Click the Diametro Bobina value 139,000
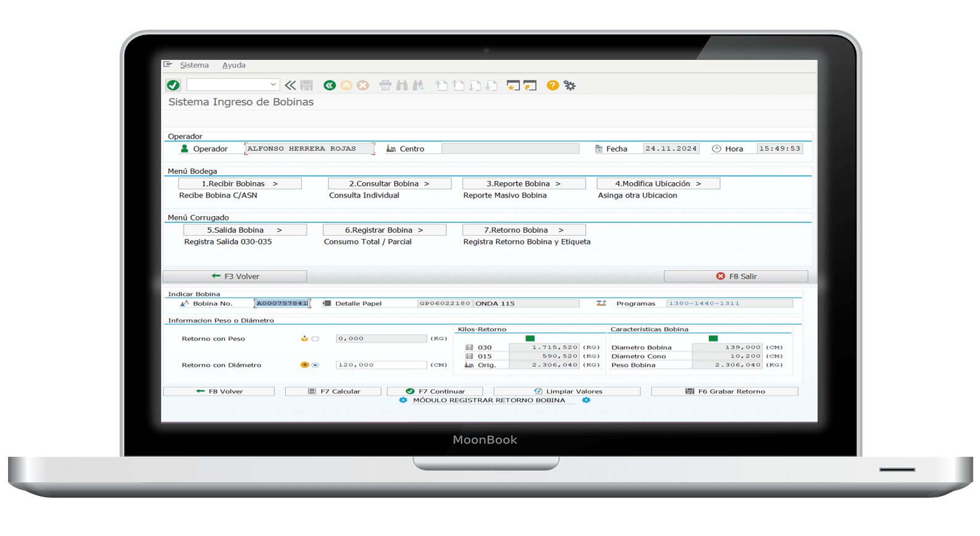 pos(727,347)
